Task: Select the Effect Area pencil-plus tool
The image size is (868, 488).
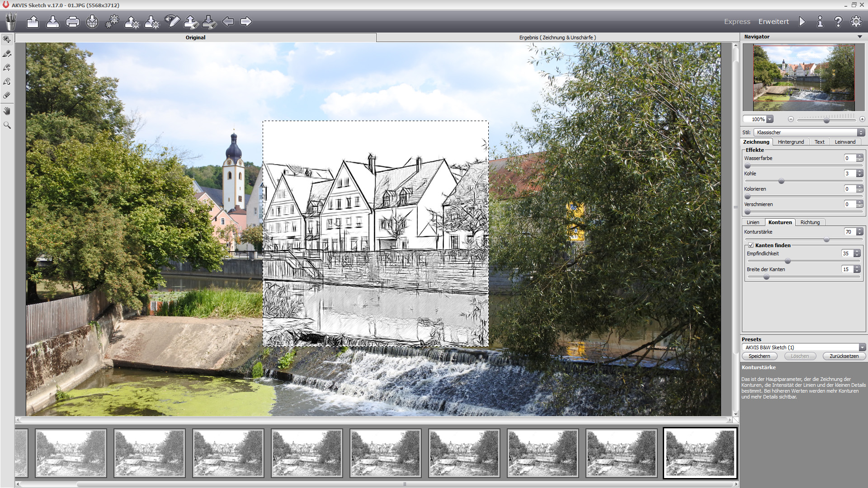Action: [7, 68]
